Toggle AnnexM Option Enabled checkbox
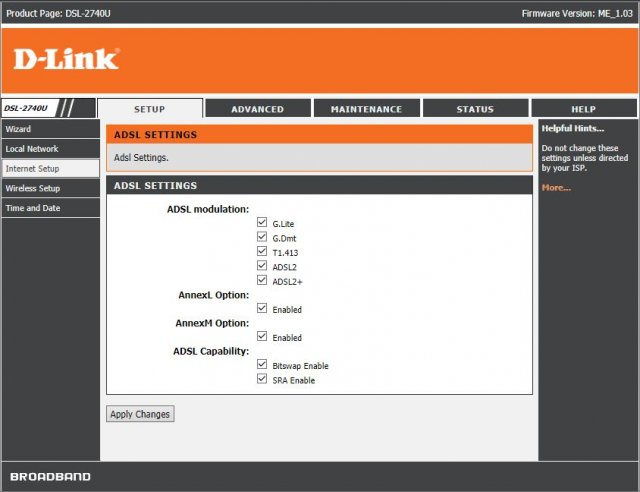The height and width of the screenshot is (492, 640). coord(262,337)
